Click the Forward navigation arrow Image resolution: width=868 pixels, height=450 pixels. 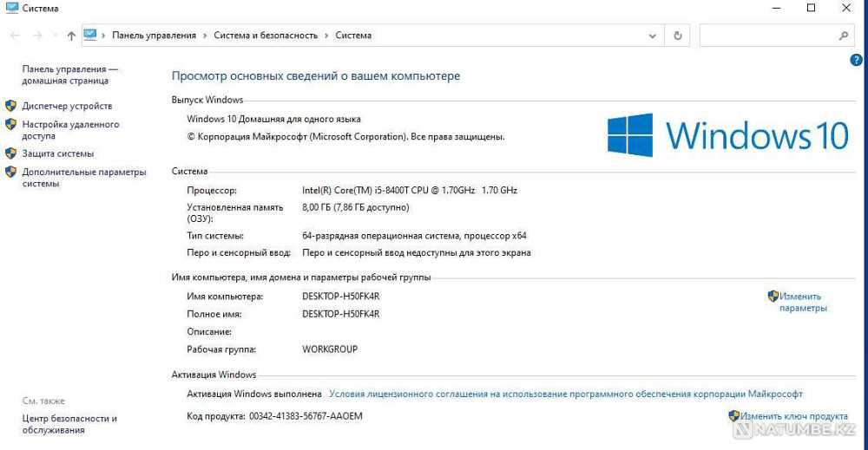tap(37, 36)
